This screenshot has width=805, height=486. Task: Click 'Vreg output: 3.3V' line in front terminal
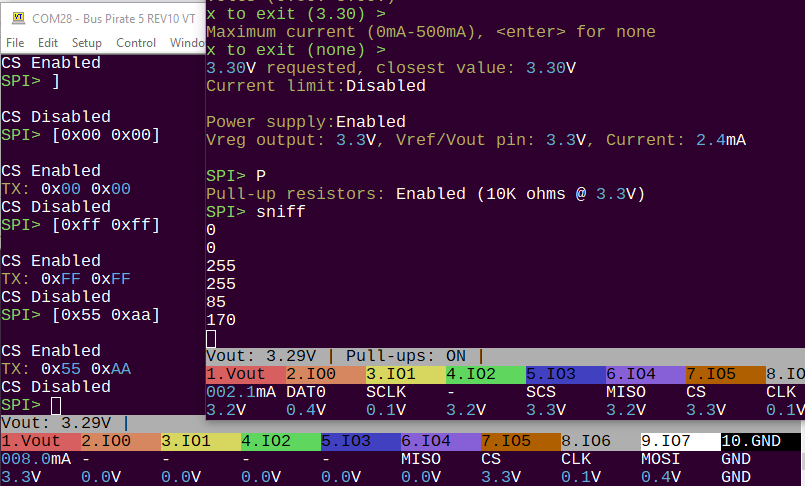(476, 140)
